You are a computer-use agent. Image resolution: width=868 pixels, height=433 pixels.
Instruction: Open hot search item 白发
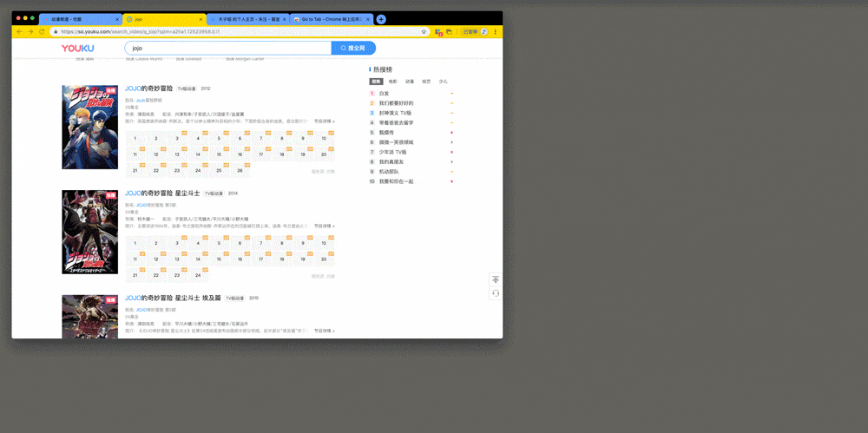click(385, 93)
